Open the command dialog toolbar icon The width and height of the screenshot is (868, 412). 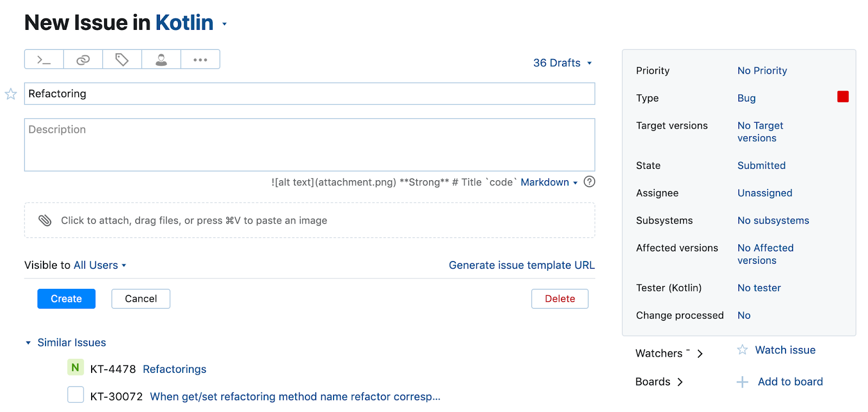pyautogui.click(x=44, y=60)
